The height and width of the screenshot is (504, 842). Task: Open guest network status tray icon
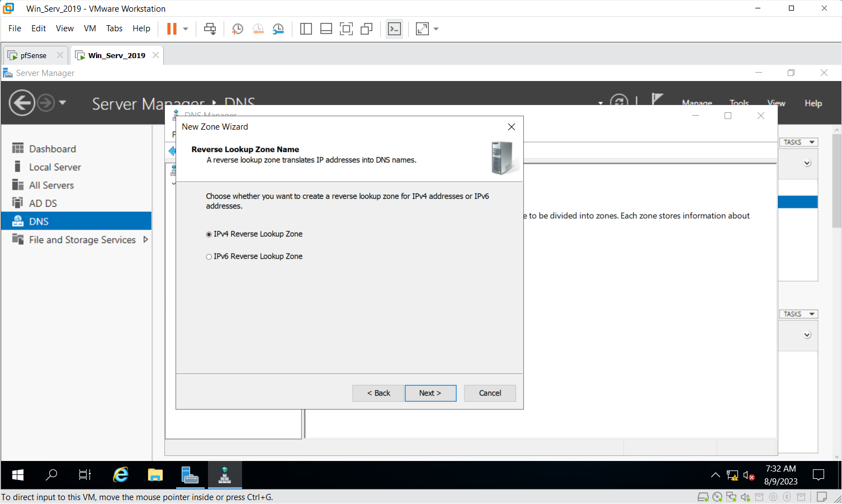(732, 476)
